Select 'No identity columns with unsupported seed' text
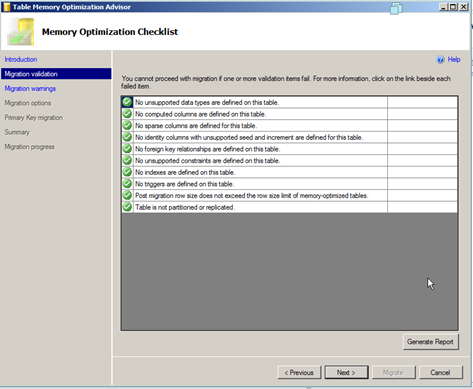 pos(249,137)
